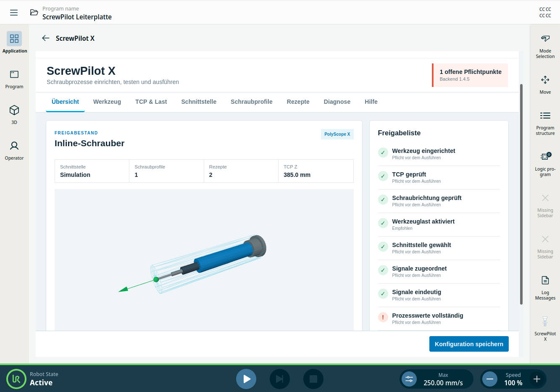Switch to the Werkzeug tab

coord(107,102)
